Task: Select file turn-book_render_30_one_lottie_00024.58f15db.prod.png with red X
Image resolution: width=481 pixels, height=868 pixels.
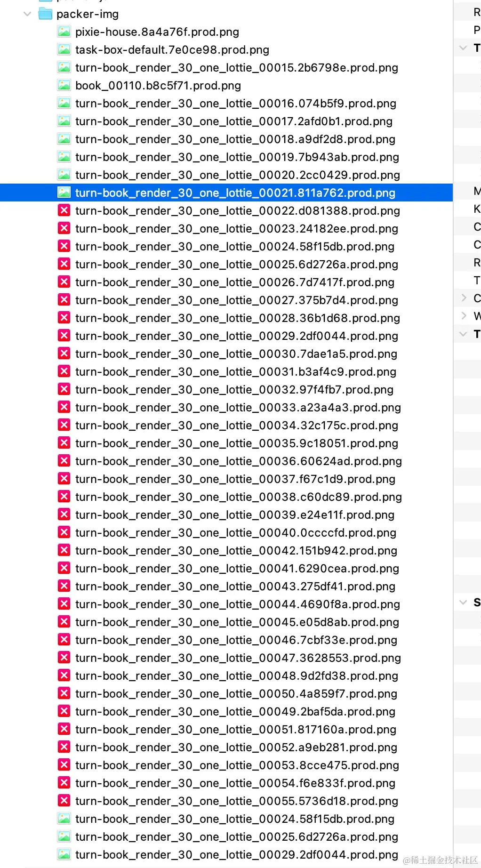Action: coord(235,247)
